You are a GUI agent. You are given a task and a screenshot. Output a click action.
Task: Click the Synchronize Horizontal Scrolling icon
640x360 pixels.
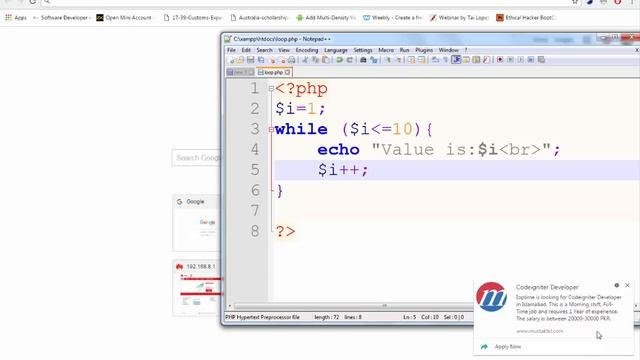pyautogui.click(x=422, y=60)
